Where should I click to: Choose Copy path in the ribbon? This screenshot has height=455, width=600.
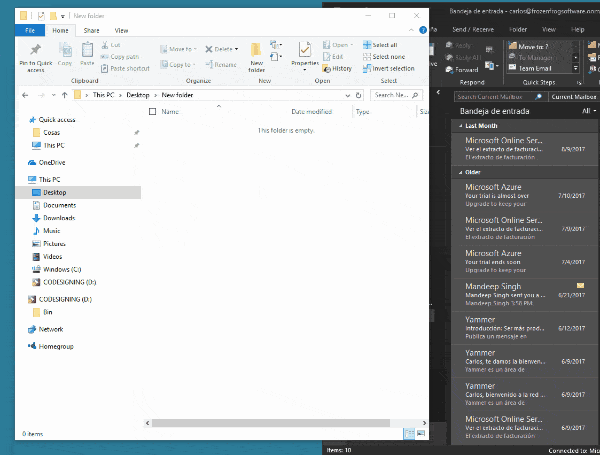tap(120, 57)
